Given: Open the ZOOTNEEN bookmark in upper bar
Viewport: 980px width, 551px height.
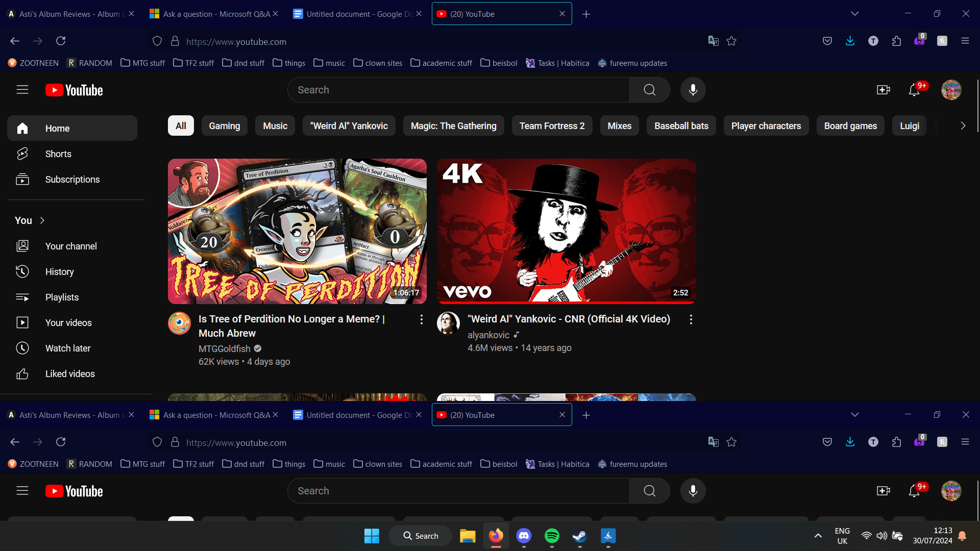Looking at the screenshot, I should (x=33, y=63).
